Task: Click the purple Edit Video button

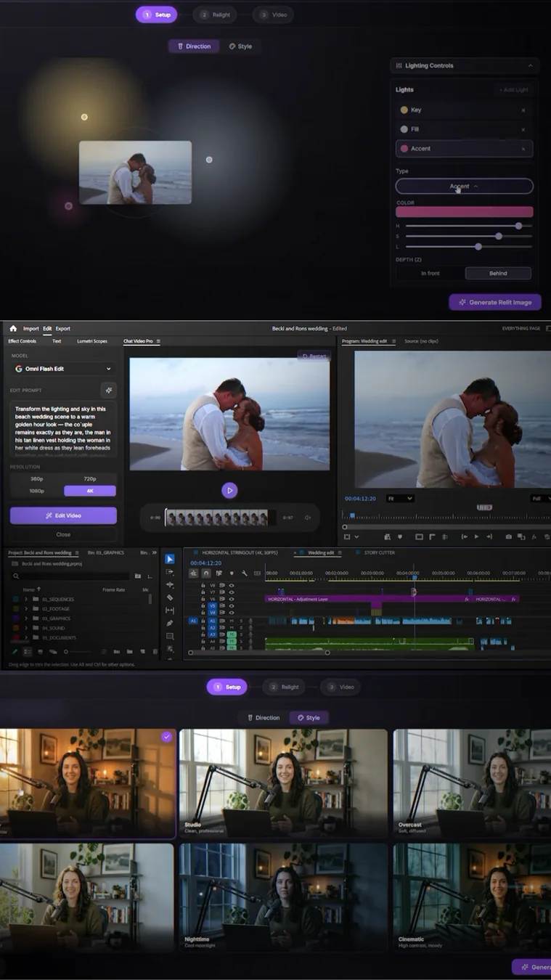Action: [63, 515]
